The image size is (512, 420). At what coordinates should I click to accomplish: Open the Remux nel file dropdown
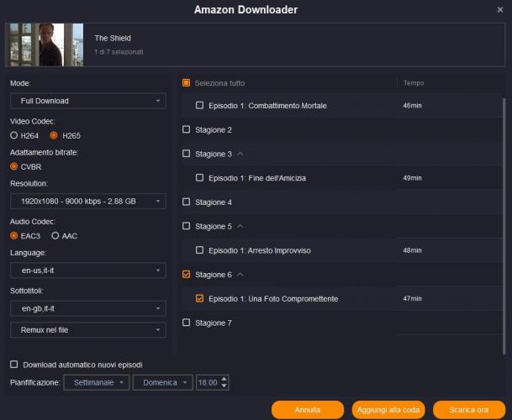coord(88,330)
